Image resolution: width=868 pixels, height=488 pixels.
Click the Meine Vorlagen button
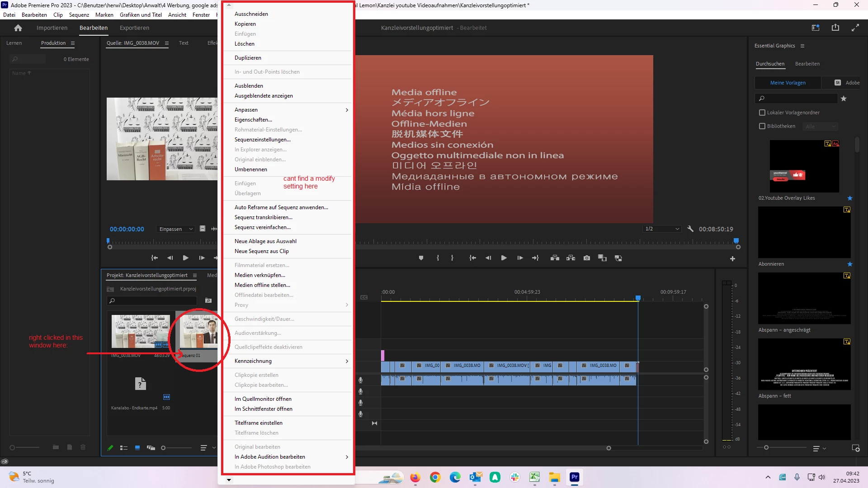788,83
